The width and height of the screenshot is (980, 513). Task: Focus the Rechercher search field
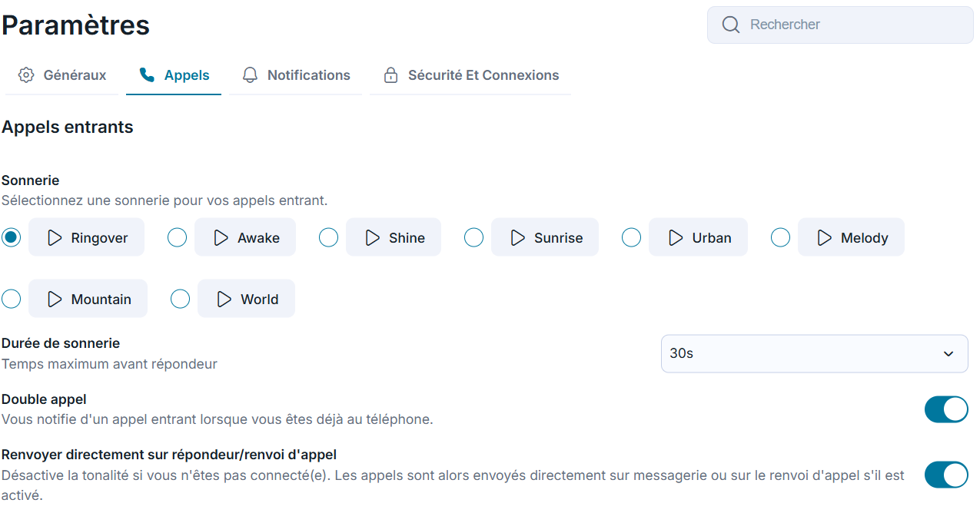(x=840, y=25)
